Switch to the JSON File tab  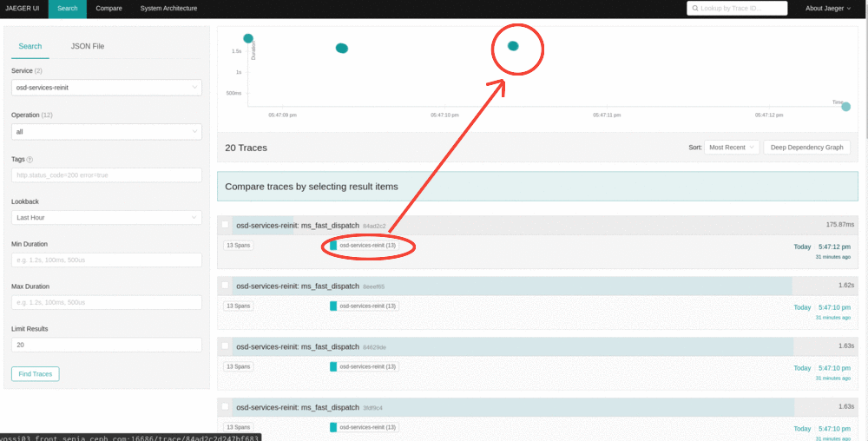(88, 46)
